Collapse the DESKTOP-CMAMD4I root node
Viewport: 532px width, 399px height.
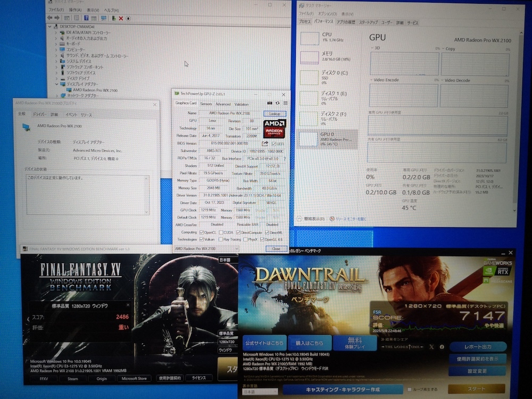pos(50,26)
